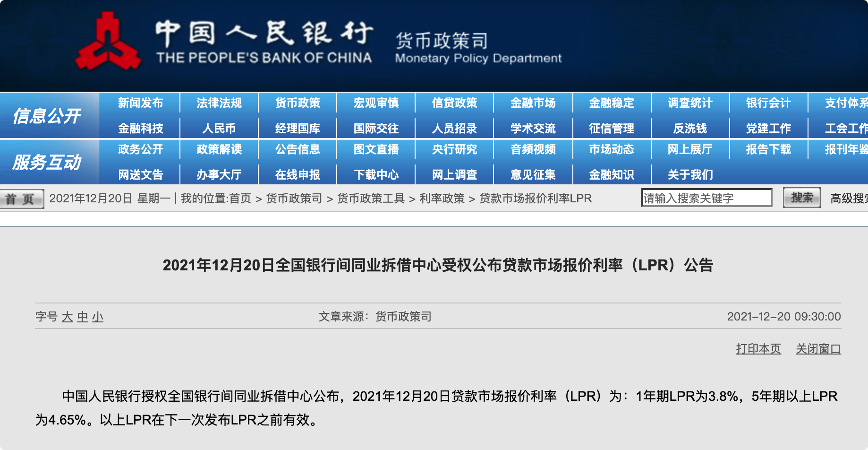The width and height of the screenshot is (868, 450).
Task: Go to 下载中心 download center
Action: 376,175
